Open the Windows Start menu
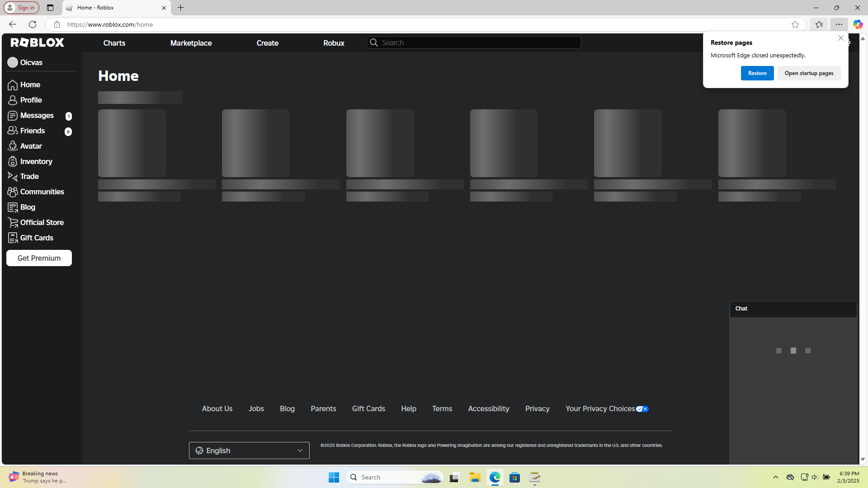Screen dimensions: 868x488 click(334, 477)
